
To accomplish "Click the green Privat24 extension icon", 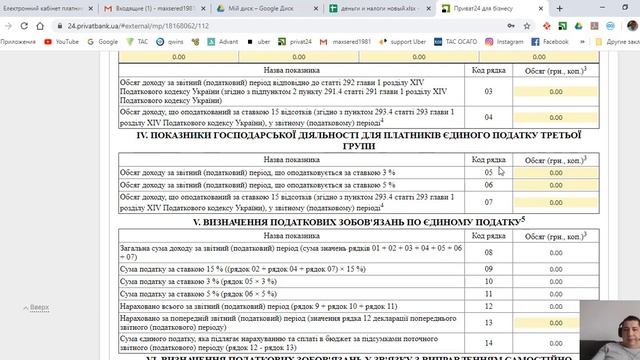I will click(562, 26).
